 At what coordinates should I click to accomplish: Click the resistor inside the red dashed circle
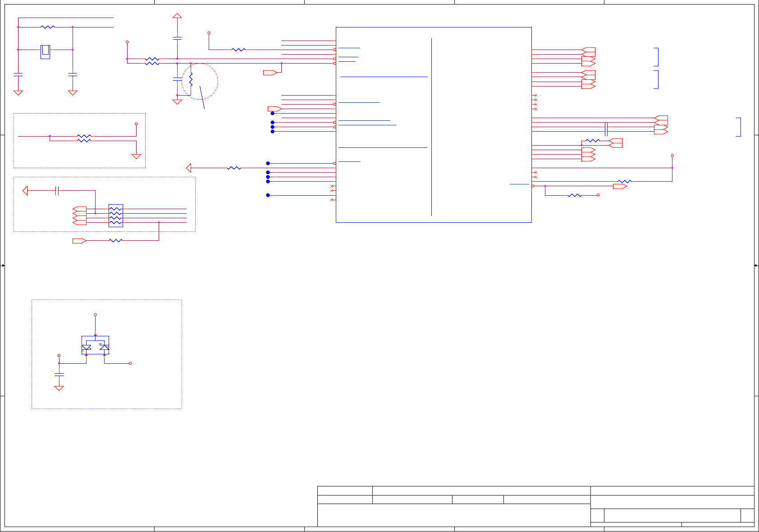click(x=191, y=80)
